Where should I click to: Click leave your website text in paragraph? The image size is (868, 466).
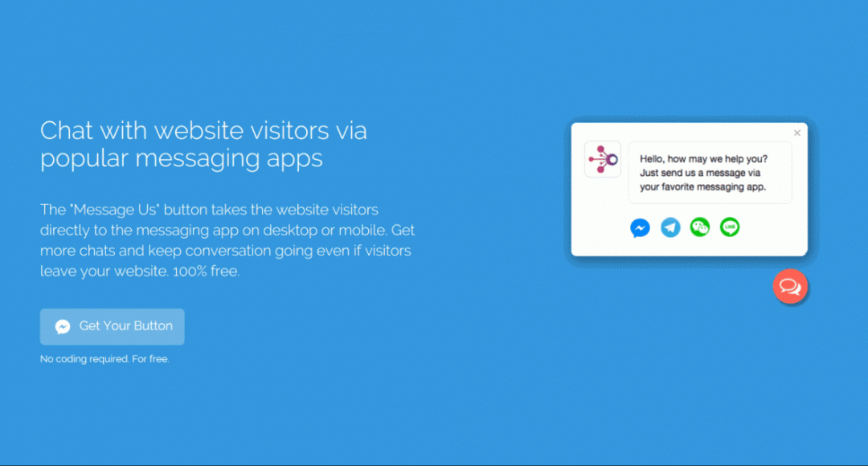click(104, 272)
